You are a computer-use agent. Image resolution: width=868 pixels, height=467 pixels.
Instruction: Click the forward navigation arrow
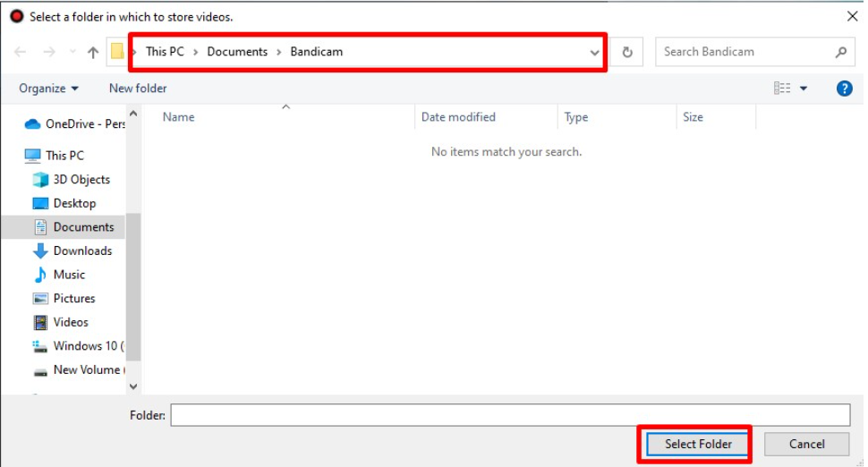49,52
